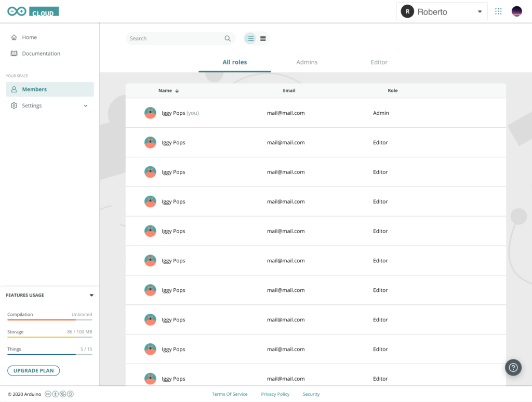Switch to the Admins tab

[307, 61]
